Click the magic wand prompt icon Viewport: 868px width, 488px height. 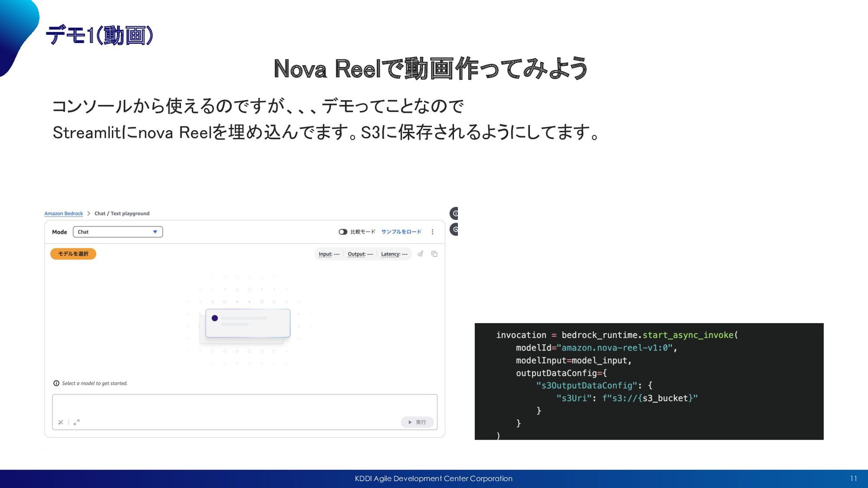61,422
